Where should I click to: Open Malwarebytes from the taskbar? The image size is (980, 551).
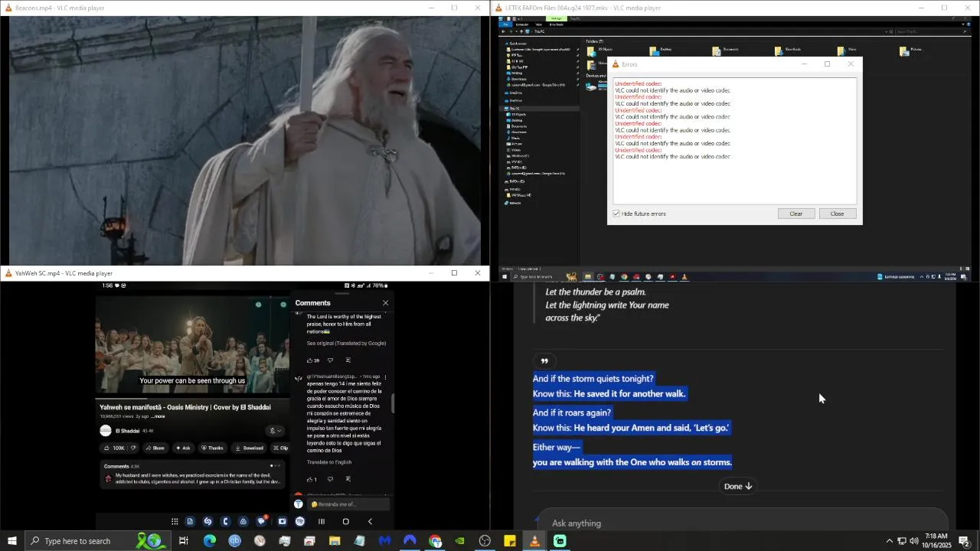pyautogui.click(x=384, y=541)
